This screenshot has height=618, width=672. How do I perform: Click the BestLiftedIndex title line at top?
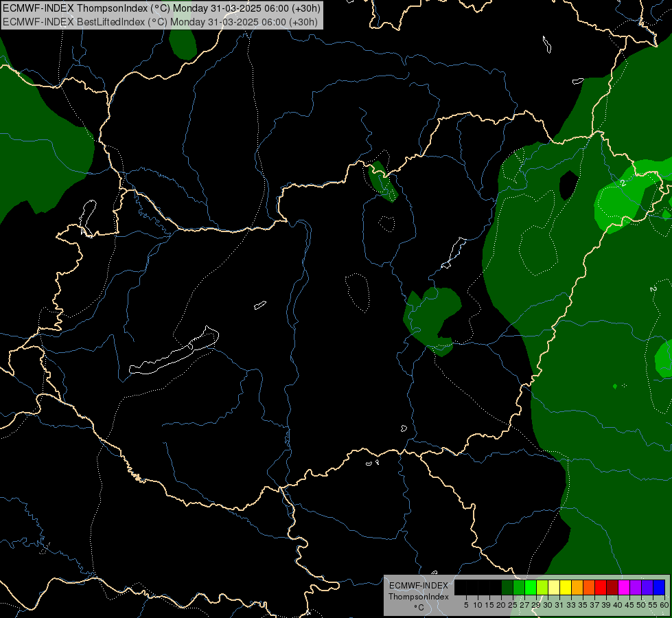coord(160,22)
